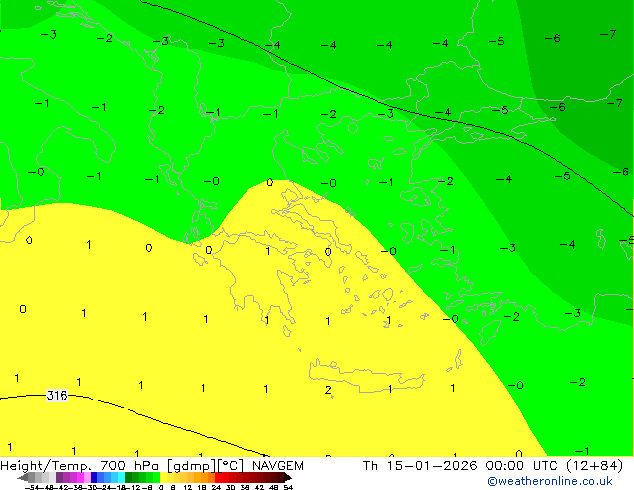Click the 24 label on the color scale
The width and height of the screenshot is (634, 490).
pos(216,487)
